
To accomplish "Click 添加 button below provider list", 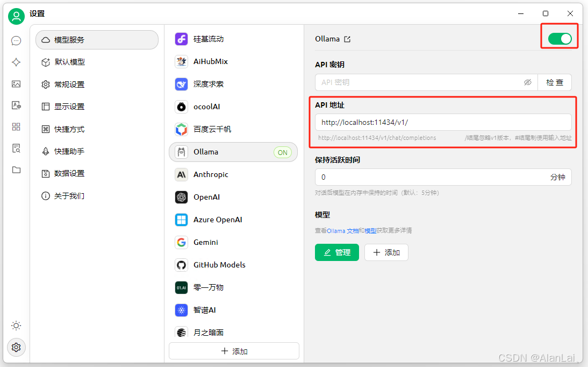I will coord(234,351).
